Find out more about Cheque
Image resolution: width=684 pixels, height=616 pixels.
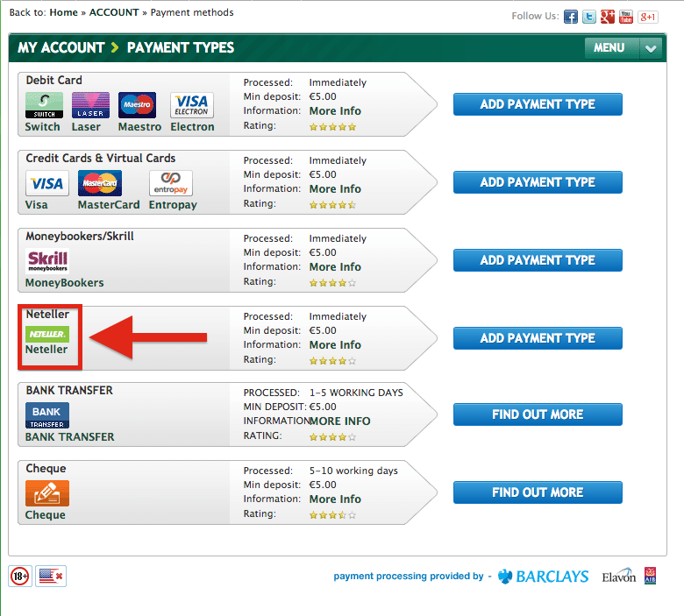click(538, 492)
